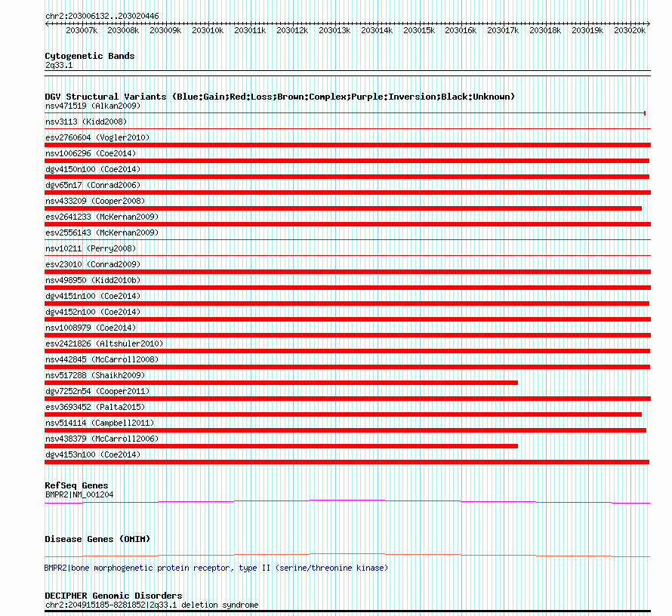The width and height of the screenshot is (672, 616).
Task: Select dgv4152n100 (Coe2014) variant label
Action: click(93, 312)
